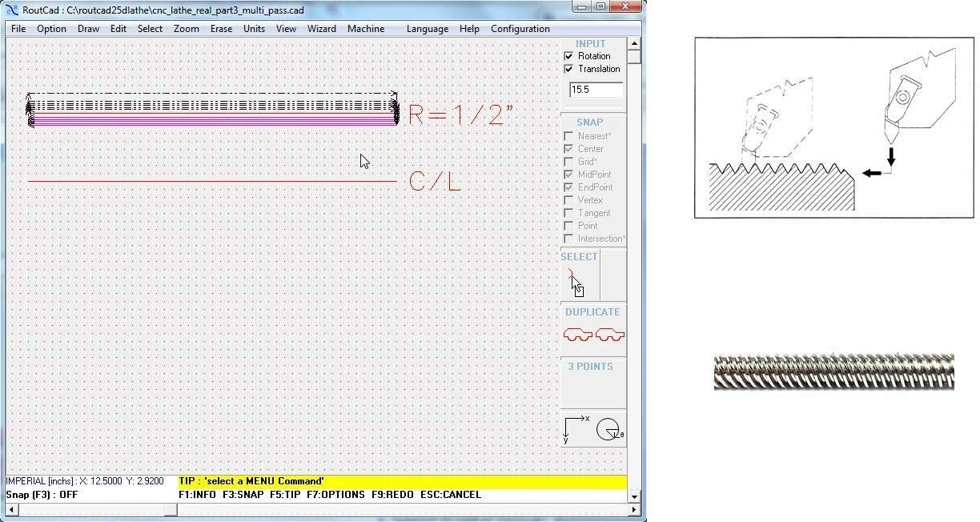Click the magenta multi-pass toolpath lines

tap(212, 121)
